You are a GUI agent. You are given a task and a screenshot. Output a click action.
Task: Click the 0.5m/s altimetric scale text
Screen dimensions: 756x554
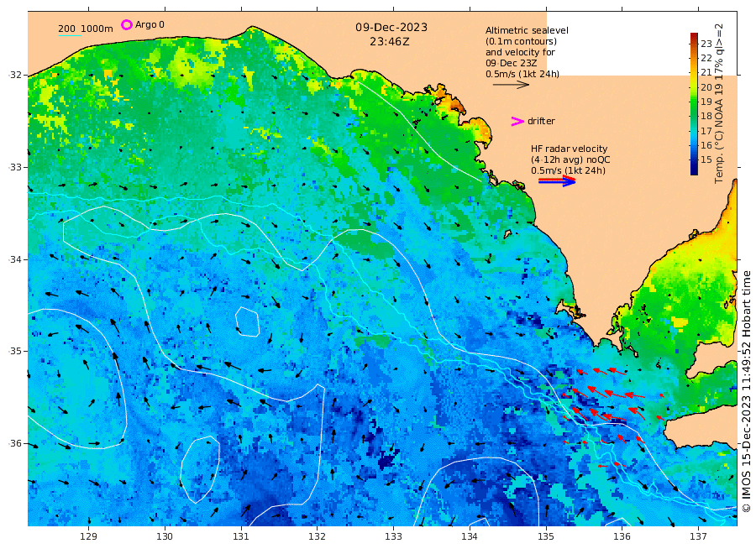pyautogui.click(x=522, y=74)
